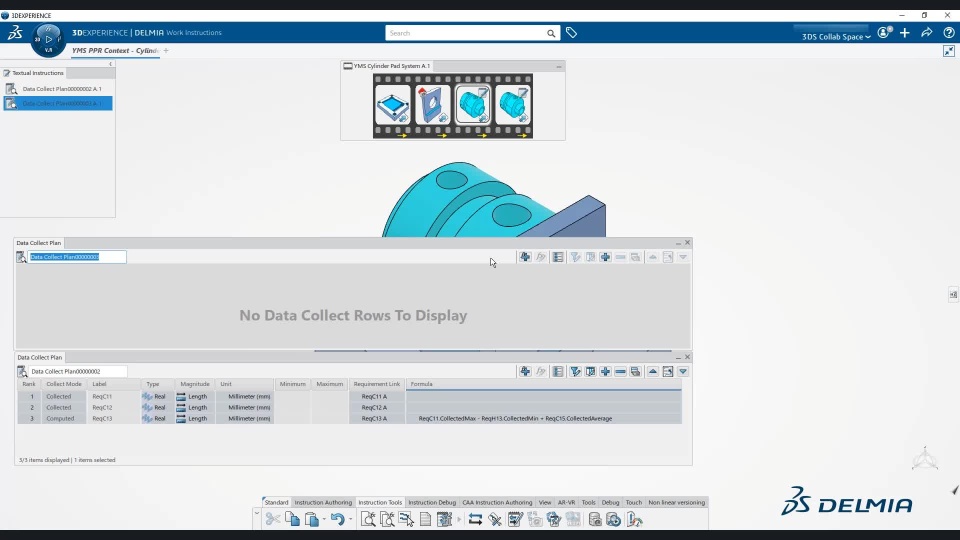Click column settings icon in lower plan toolbar

[x=590, y=372]
